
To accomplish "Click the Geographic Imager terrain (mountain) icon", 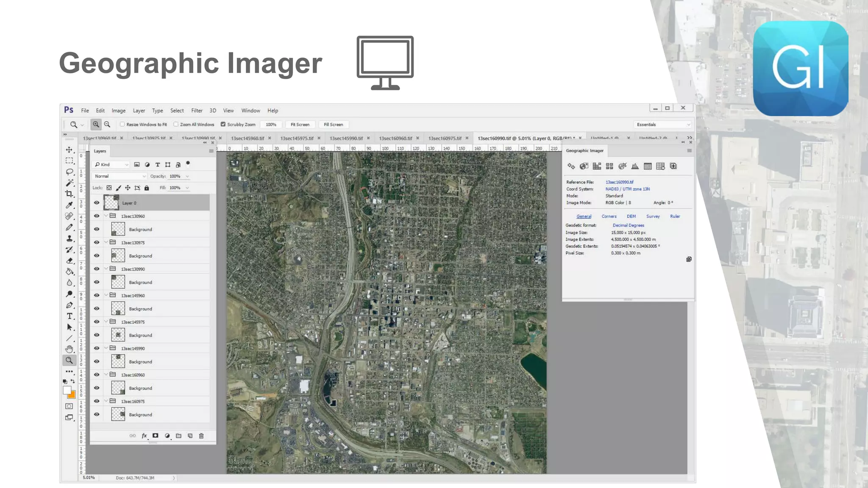I will point(635,166).
